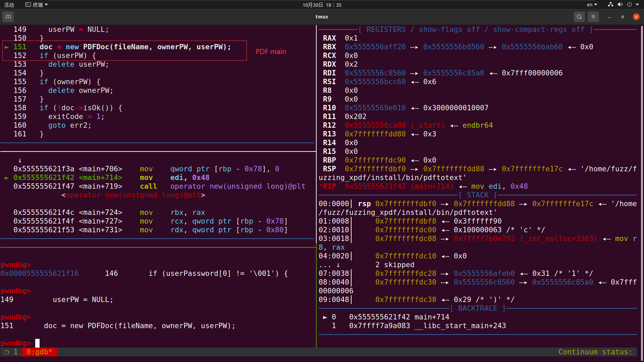Image resolution: width=644 pixels, height=362 pixels.
Task: Click RBX value 0x5555556aff20
Action: click(x=375, y=47)
